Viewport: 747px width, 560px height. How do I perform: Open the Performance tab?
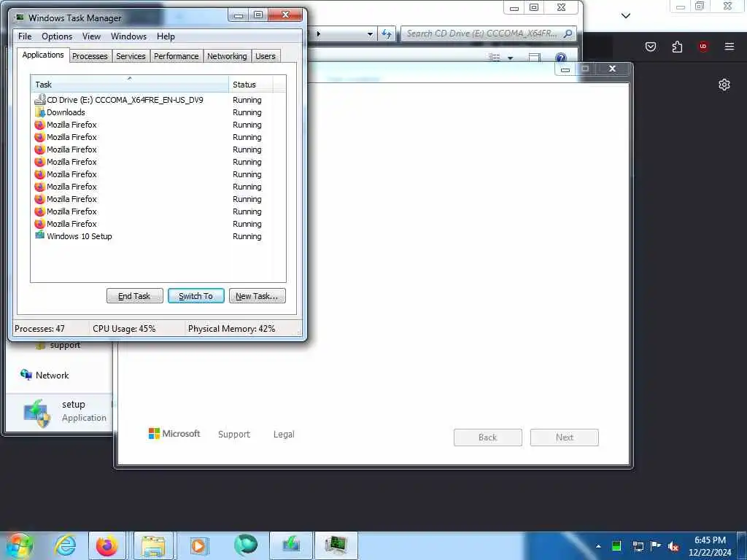coord(177,56)
